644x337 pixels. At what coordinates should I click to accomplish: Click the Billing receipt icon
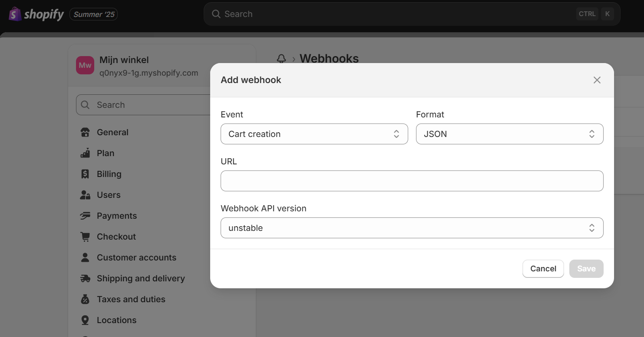click(x=85, y=174)
